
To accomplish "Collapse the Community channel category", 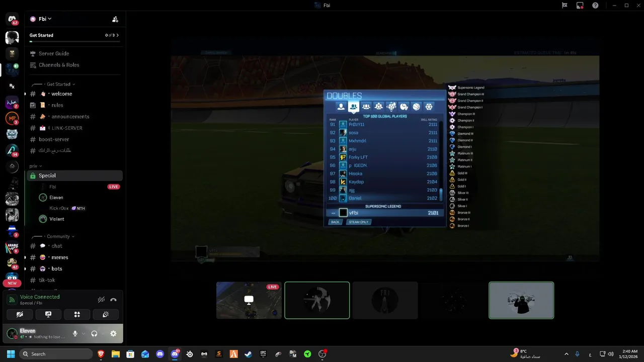I will (x=58, y=236).
